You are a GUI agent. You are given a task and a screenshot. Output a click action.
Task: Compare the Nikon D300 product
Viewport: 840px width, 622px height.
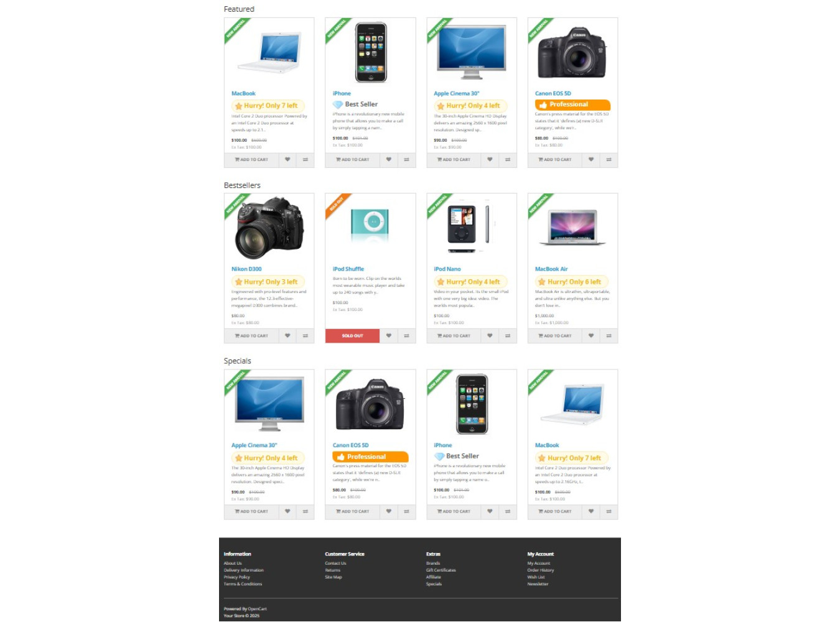[306, 336]
